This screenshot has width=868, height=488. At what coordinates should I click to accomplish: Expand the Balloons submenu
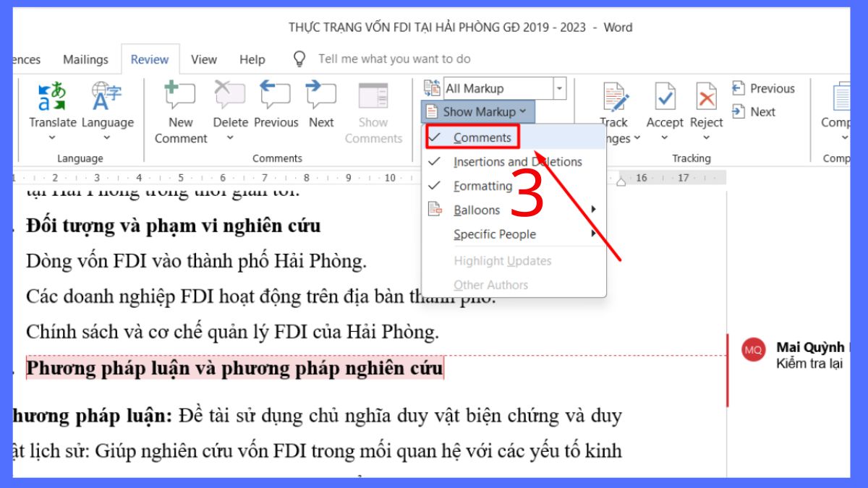(476, 210)
